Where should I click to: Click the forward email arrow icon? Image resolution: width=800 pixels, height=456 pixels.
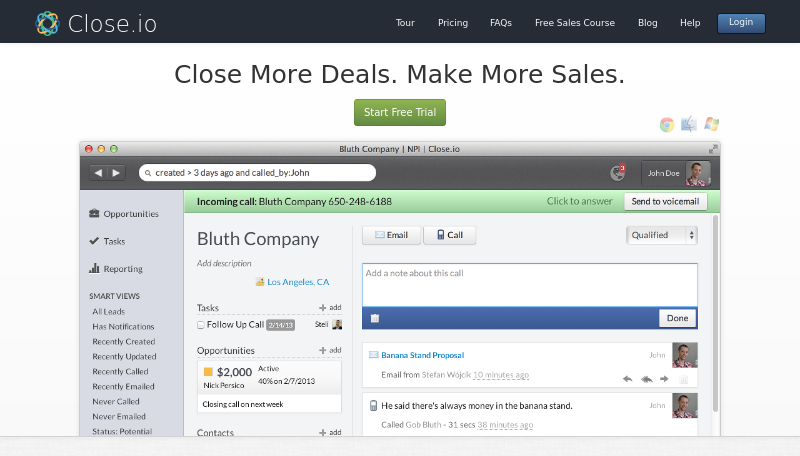pos(664,379)
